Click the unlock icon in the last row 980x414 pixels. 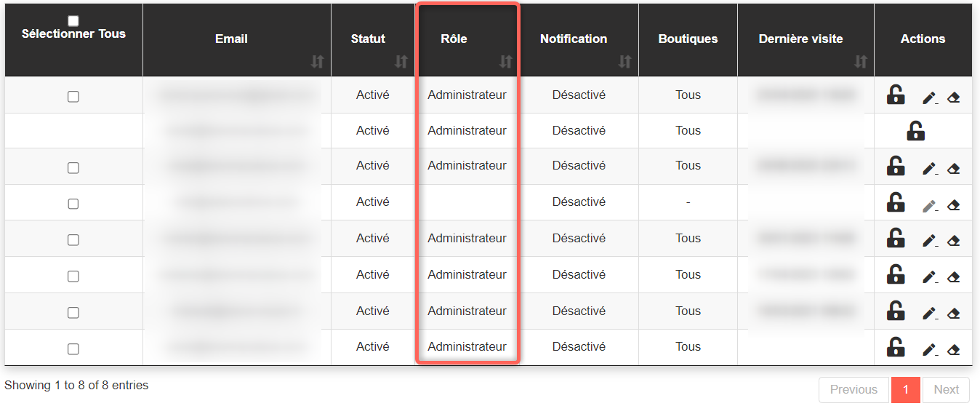pos(896,347)
